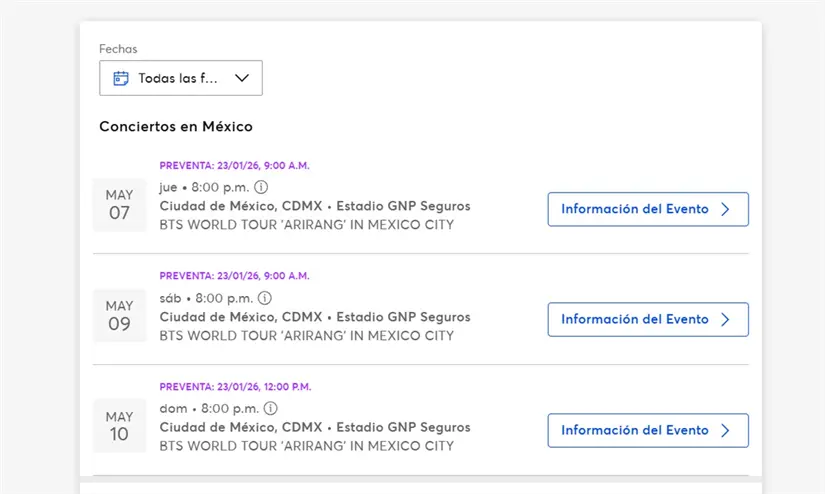Click the May 07 BTS World Tour title
825x494 pixels.
point(306,225)
